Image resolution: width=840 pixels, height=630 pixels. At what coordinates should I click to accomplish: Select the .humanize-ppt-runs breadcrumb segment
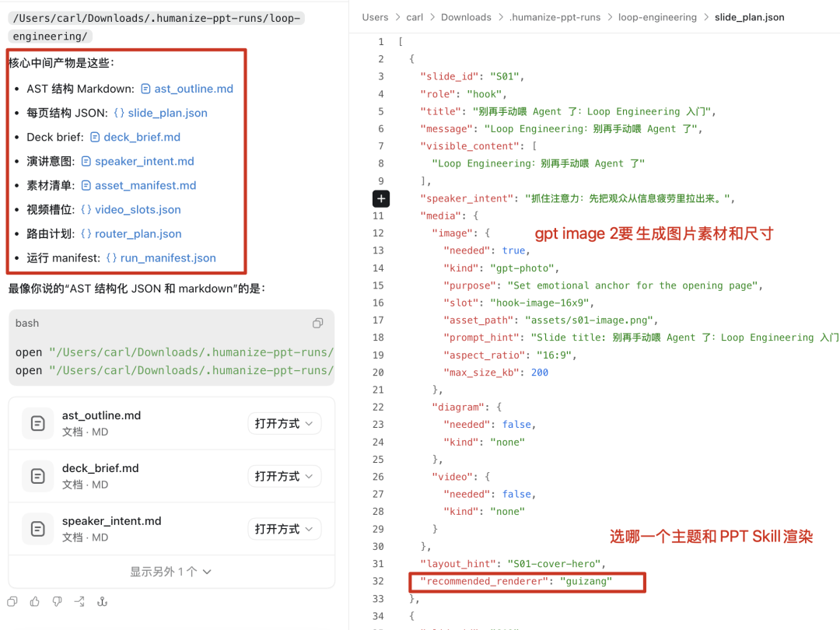point(555,17)
